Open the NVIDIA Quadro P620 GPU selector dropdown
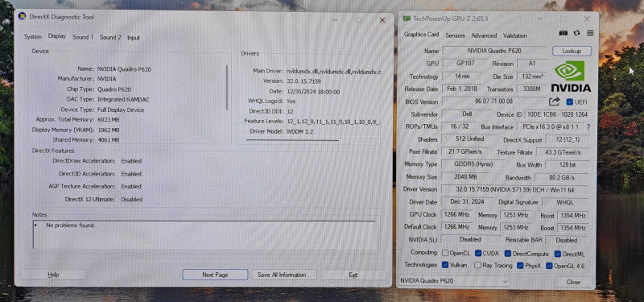Image resolution: width=644 pixels, height=302 pixels. [x=455, y=281]
